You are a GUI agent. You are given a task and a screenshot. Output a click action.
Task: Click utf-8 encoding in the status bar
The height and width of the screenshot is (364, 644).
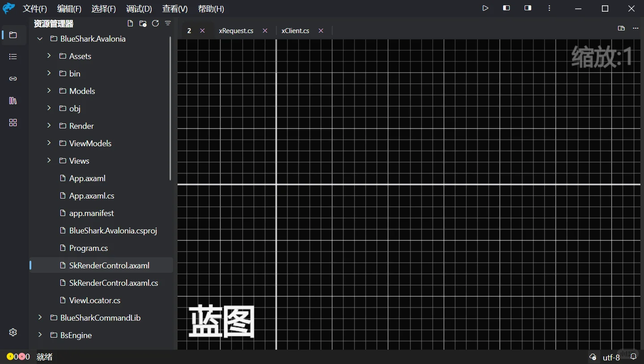tap(611, 357)
